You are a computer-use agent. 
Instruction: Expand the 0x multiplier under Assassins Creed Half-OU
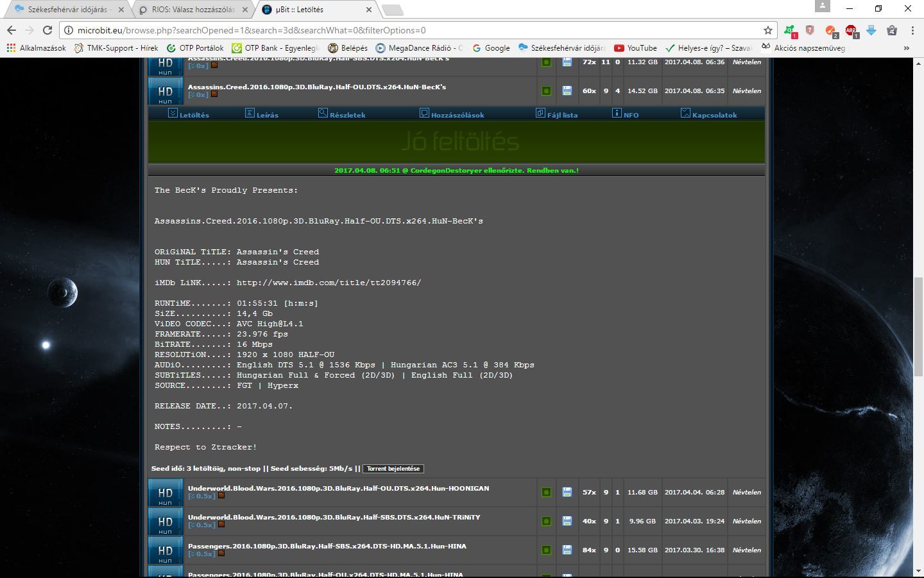[x=198, y=95]
